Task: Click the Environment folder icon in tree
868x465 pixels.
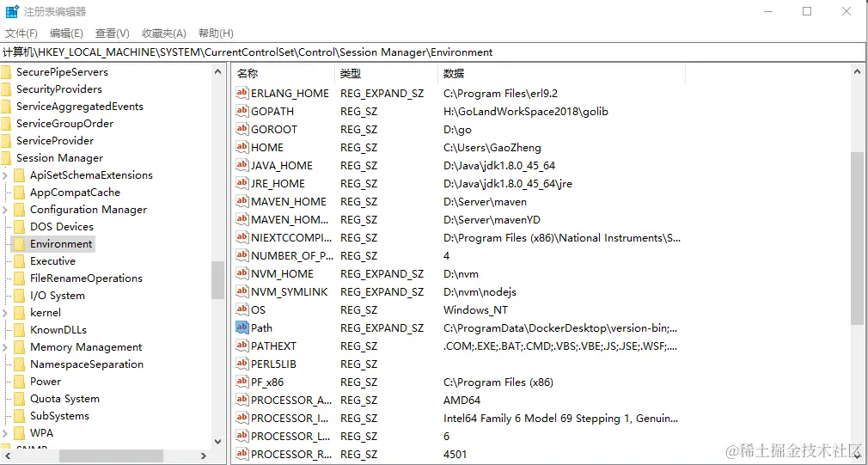Action: [x=20, y=243]
